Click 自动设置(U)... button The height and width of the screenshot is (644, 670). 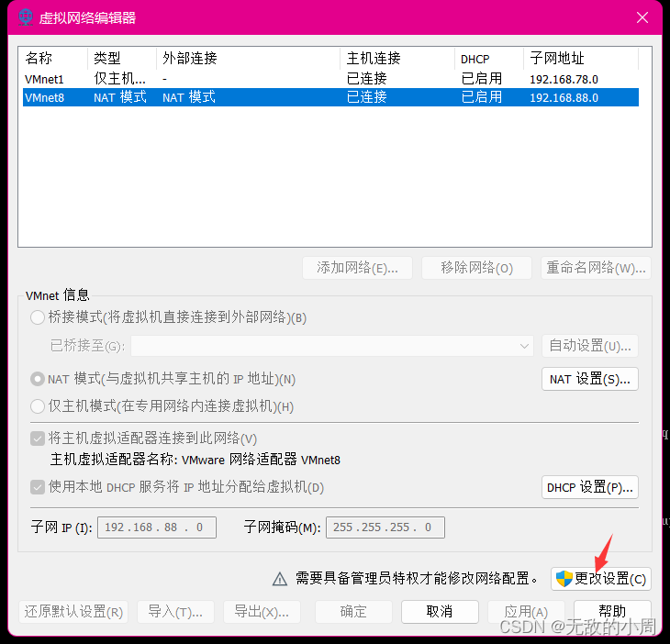point(589,346)
